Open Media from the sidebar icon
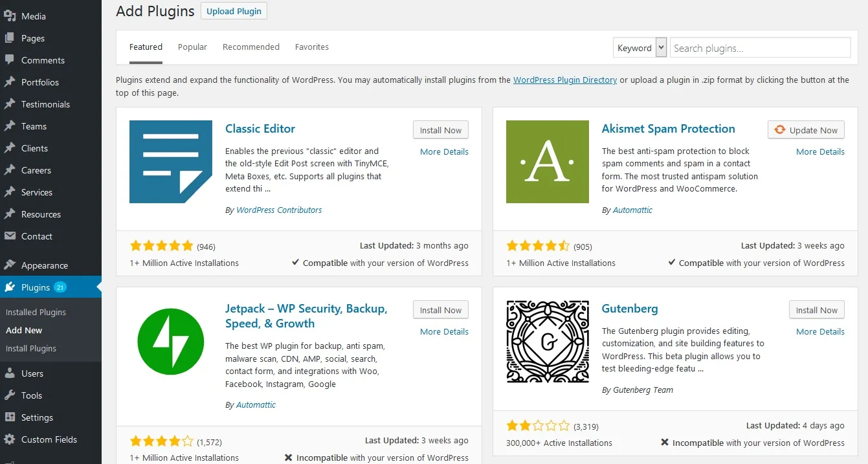The image size is (868, 464). coord(10,16)
